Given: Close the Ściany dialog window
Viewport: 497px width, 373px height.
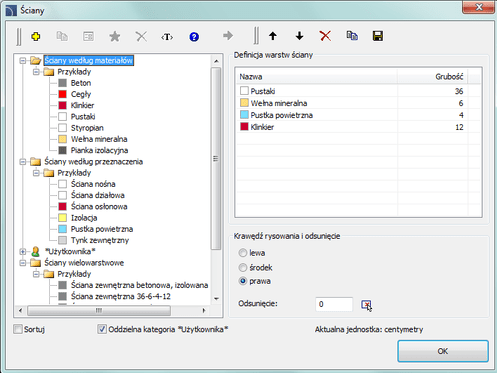Looking at the screenshot, I should (479, 7).
